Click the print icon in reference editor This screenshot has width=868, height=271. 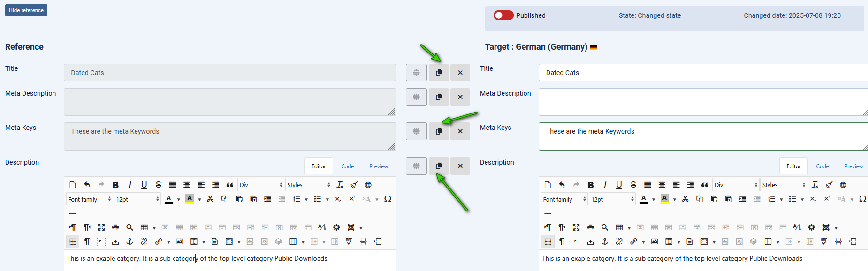[115, 227]
